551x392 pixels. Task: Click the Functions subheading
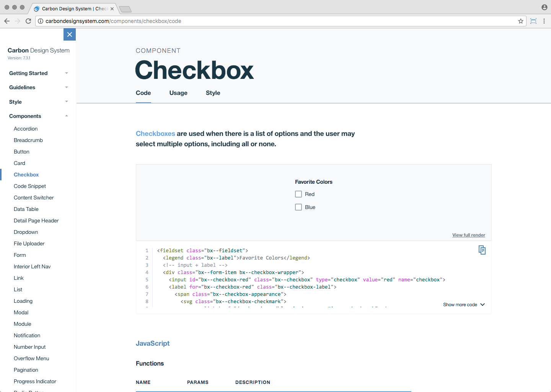(x=150, y=364)
